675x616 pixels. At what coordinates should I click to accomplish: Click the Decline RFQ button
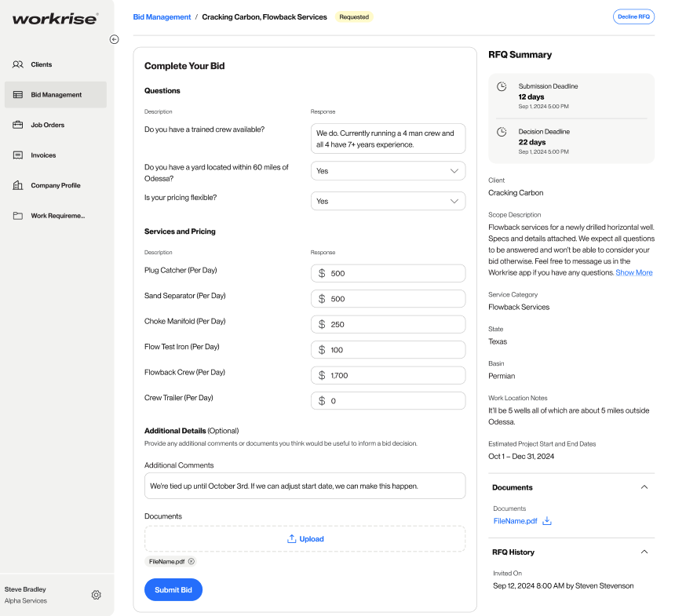(x=633, y=16)
